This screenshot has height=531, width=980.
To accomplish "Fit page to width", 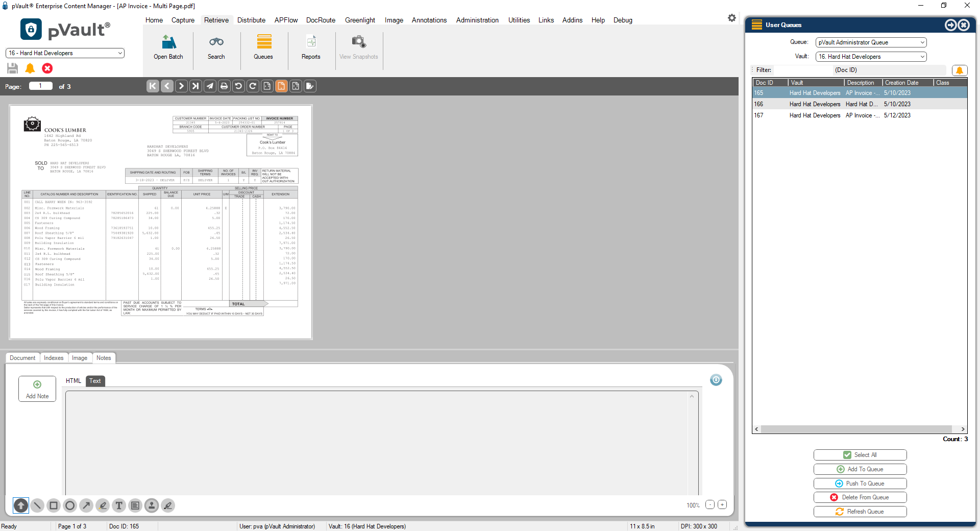I will click(x=267, y=86).
